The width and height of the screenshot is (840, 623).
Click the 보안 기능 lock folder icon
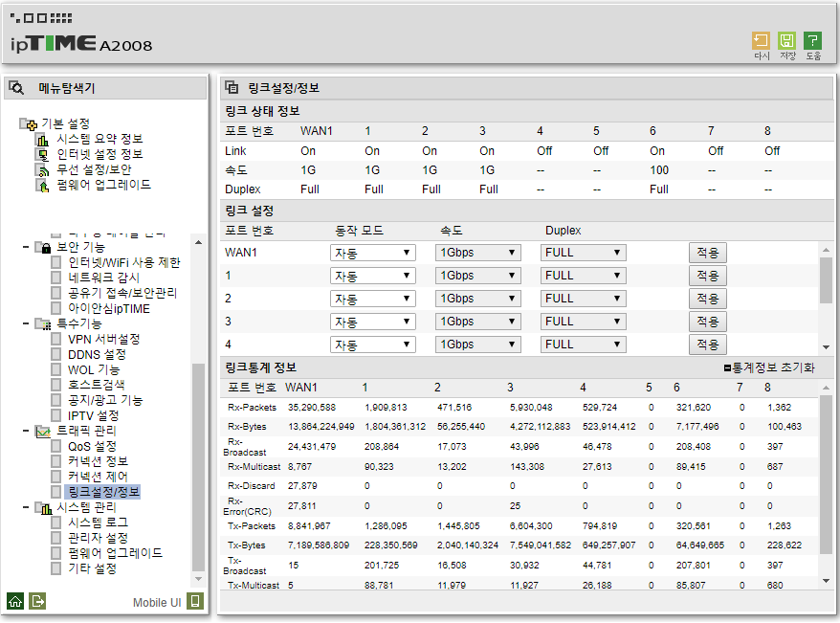pos(43,248)
